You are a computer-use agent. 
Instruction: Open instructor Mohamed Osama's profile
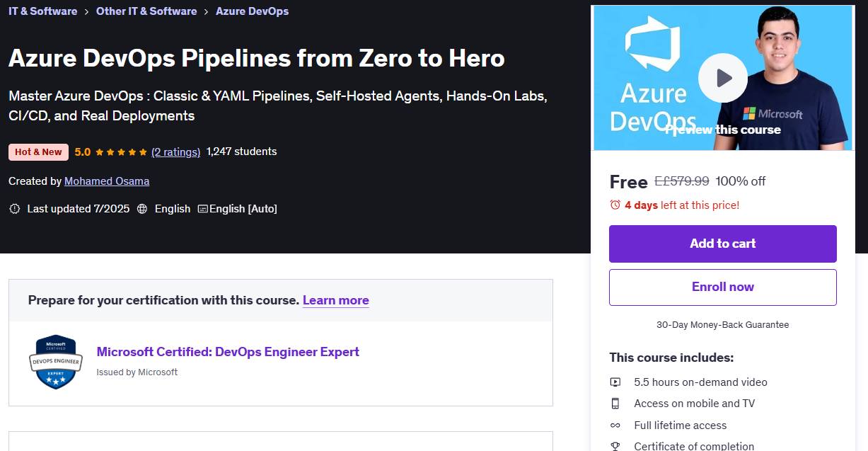click(x=107, y=181)
